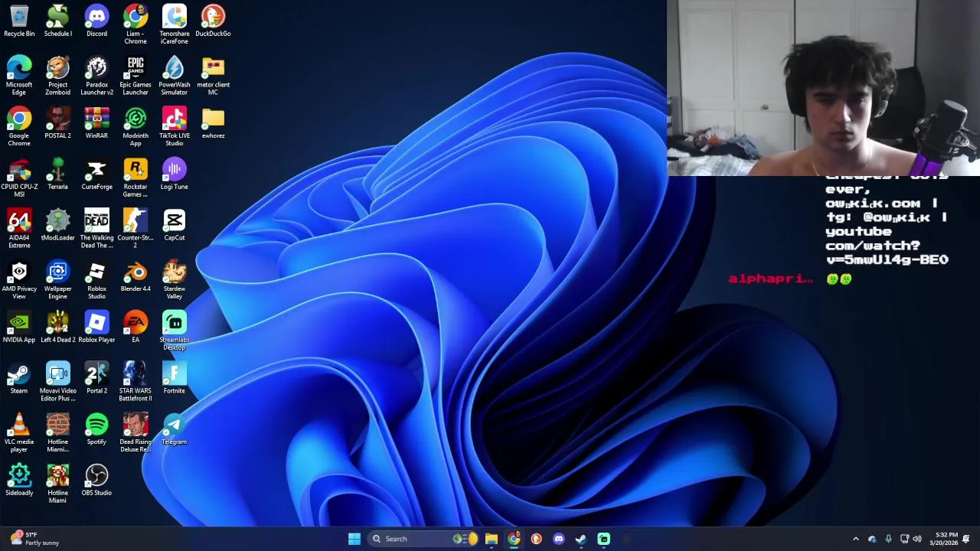Viewport: 980px width, 551px height.
Task: Switch to Chrome in the taskbar
Action: coord(514,539)
